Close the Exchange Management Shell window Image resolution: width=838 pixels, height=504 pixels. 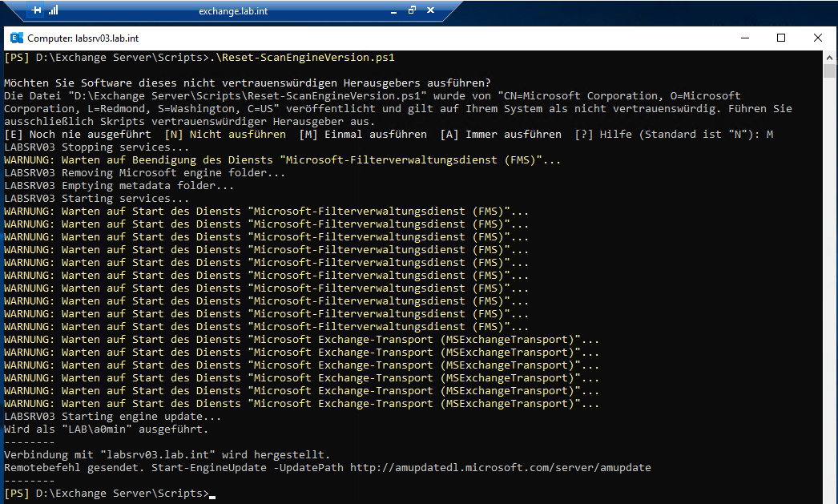(x=818, y=38)
